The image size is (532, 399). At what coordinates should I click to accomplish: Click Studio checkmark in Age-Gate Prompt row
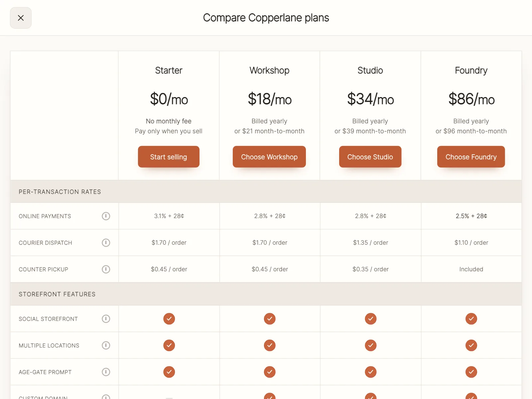[x=370, y=372]
